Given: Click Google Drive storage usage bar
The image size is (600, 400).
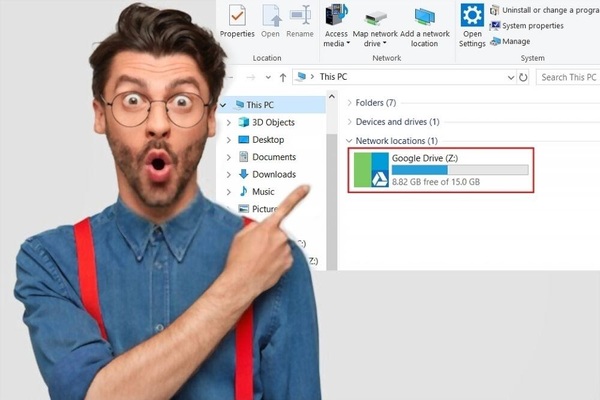Looking at the screenshot, I should (x=460, y=170).
